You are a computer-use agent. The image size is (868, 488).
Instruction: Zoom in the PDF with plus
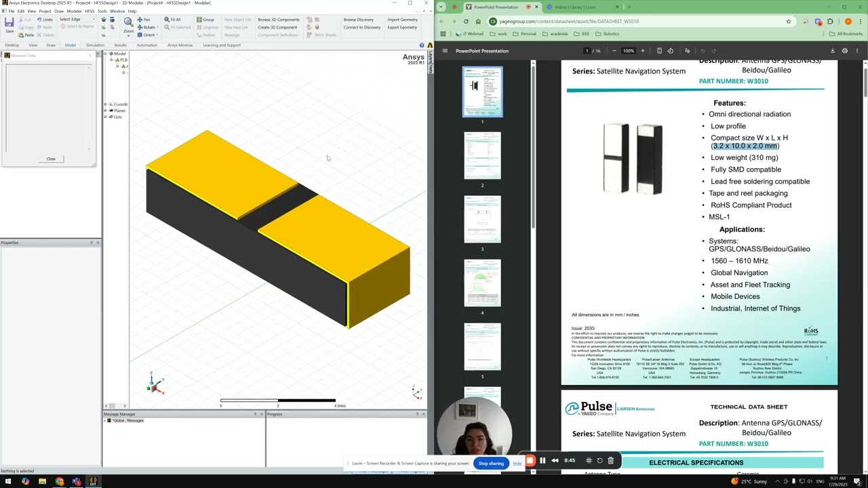(642, 51)
